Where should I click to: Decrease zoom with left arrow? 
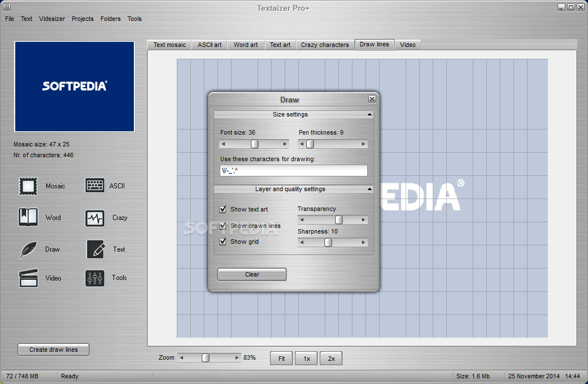[181, 358]
